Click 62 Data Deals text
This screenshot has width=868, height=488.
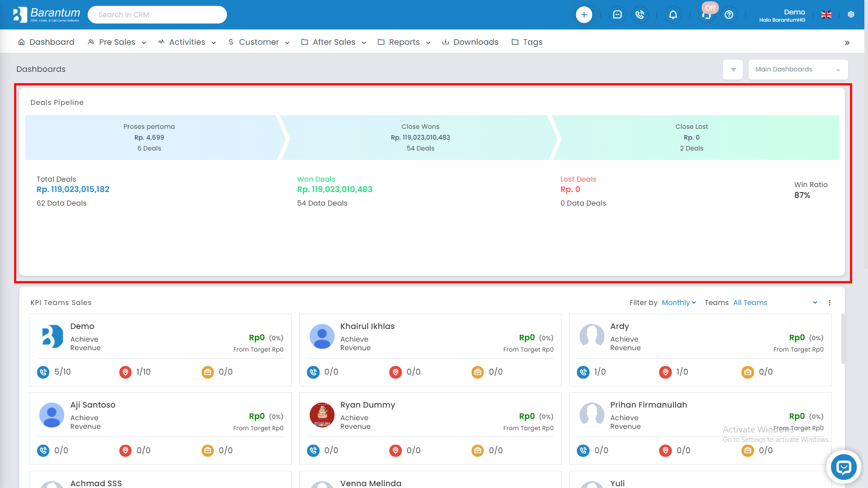61,203
